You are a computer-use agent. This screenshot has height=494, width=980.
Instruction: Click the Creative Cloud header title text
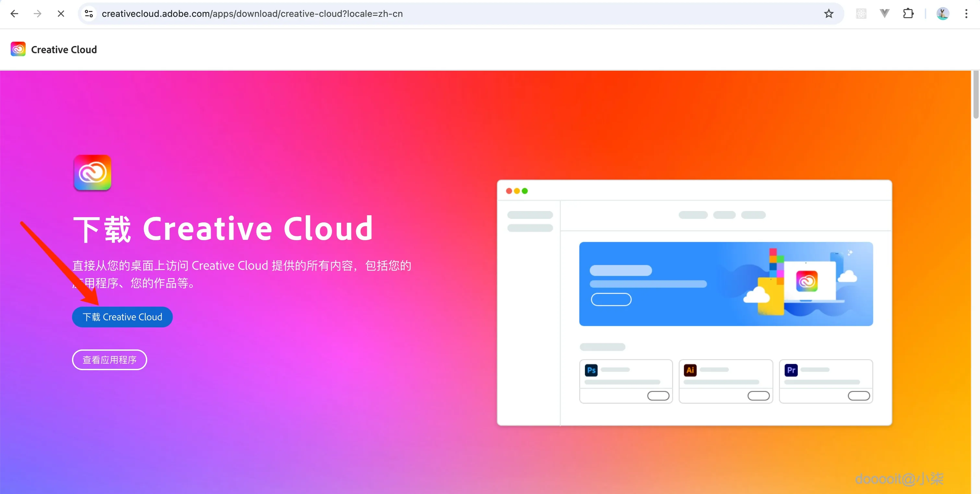pos(64,50)
